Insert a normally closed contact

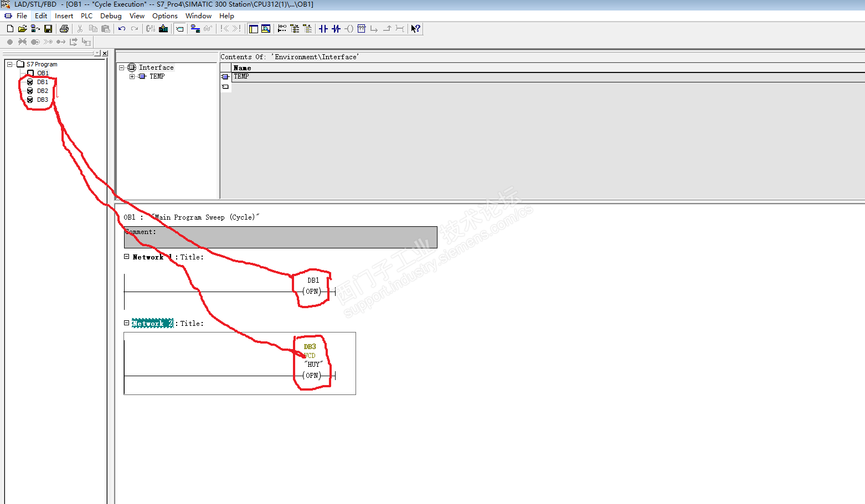pos(336,29)
